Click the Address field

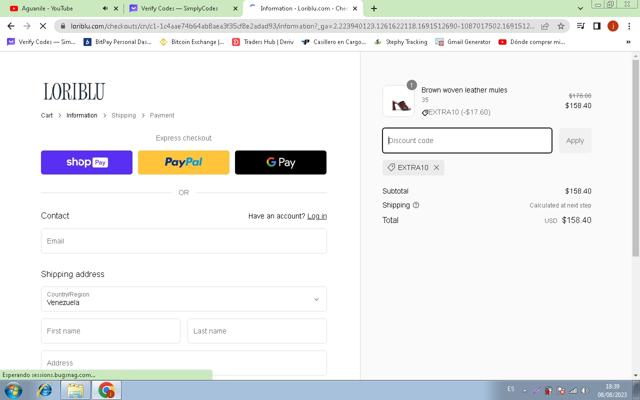(x=184, y=363)
